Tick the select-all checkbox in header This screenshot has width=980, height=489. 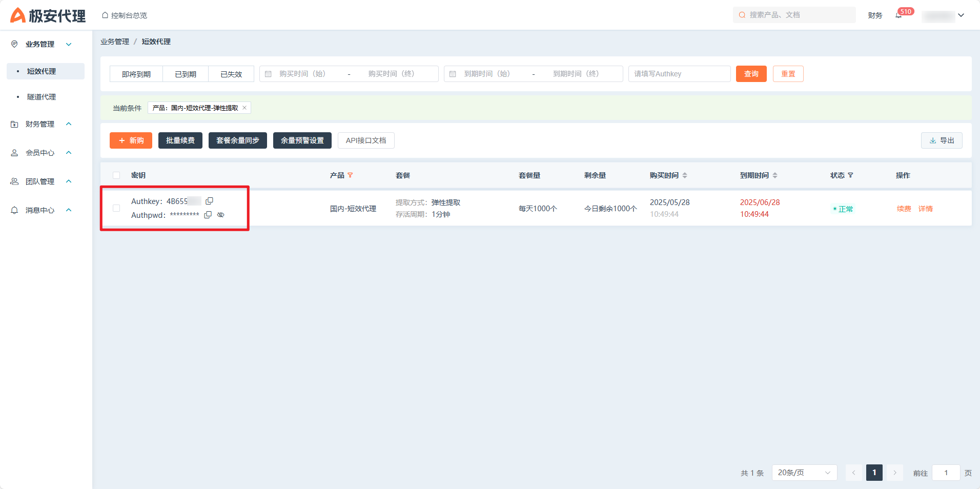pyautogui.click(x=116, y=175)
